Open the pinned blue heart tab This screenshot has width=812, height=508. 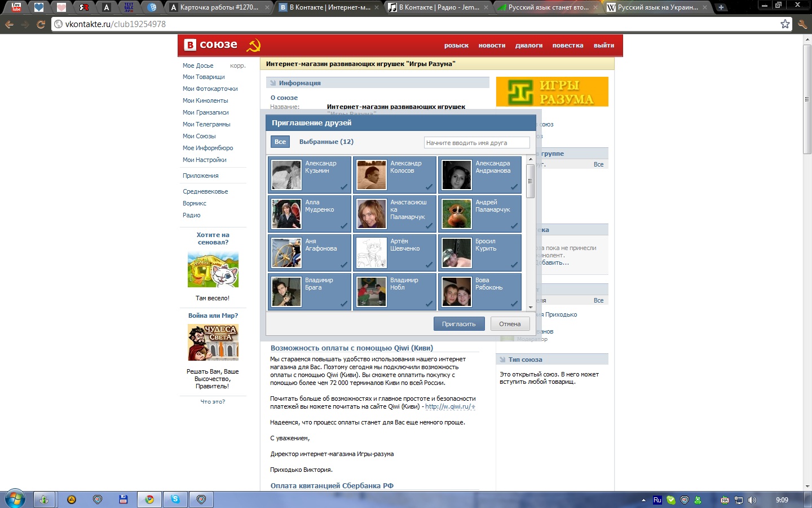[39, 7]
